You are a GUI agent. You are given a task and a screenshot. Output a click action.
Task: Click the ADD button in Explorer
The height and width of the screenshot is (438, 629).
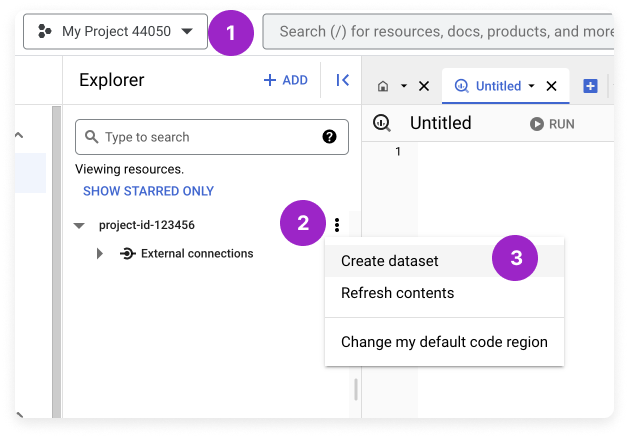tap(286, 80)
